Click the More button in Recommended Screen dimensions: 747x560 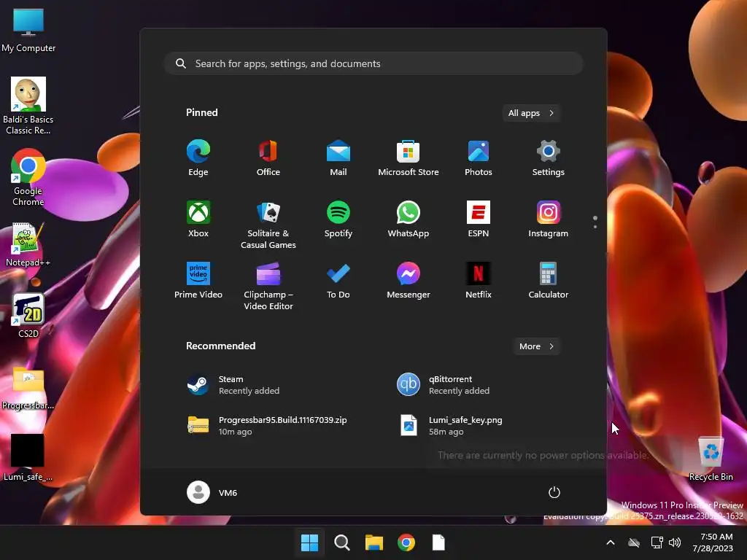click(x=536, y=346)
